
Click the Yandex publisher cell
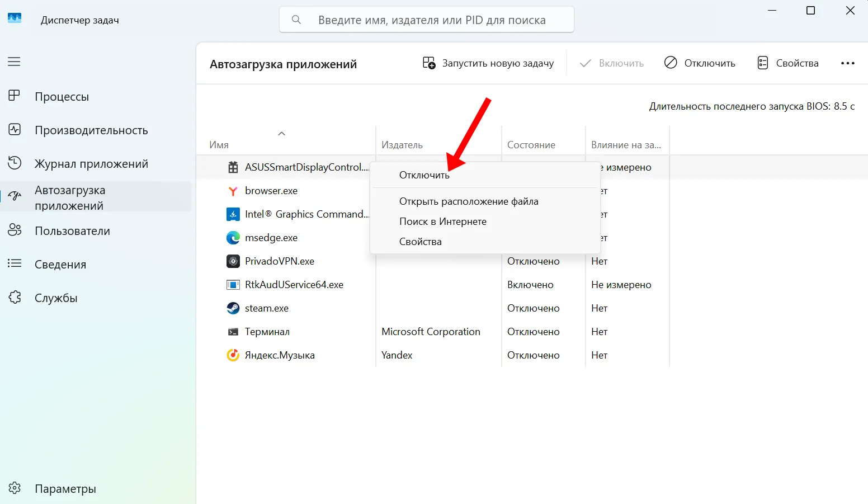click(397, 355)
